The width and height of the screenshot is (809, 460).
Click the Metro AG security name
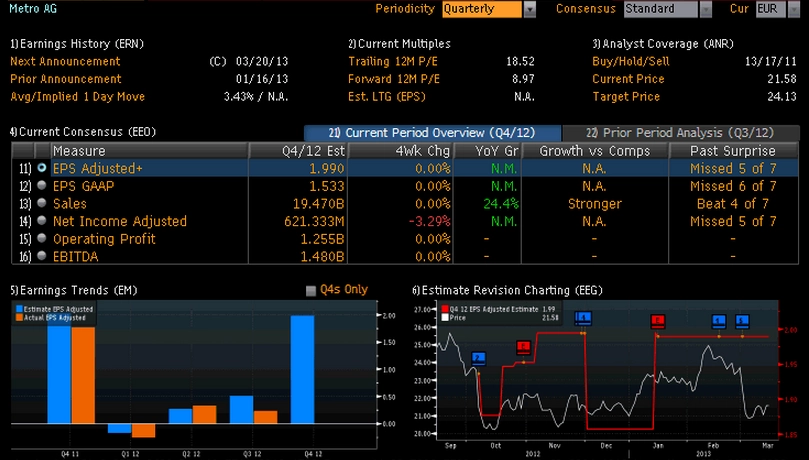(x=33, y=8)
